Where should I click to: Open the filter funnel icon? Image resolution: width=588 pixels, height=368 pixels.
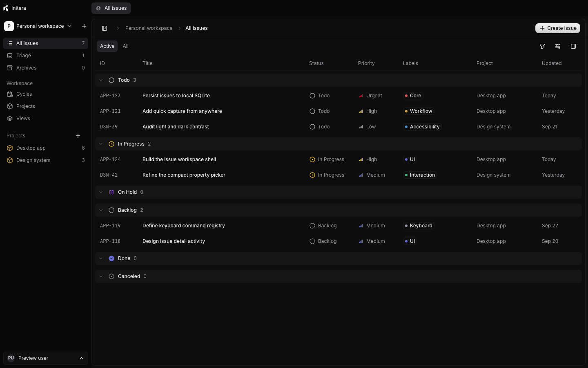[x=542, y=46]
